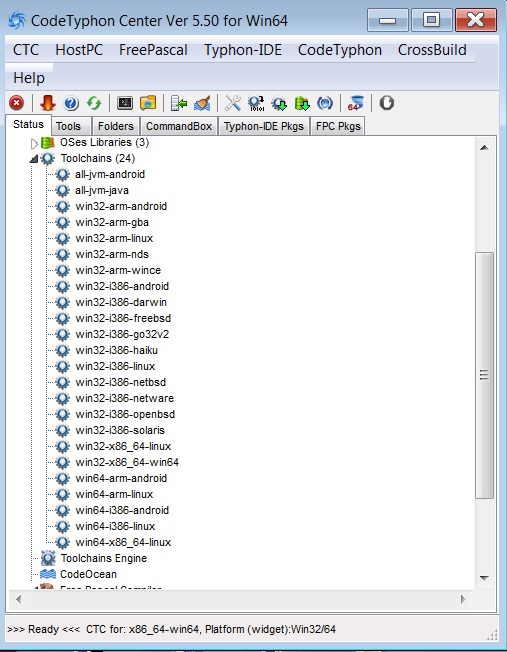Click the horizontal scrollbar right arrow
507x652 pixels.
pyautogui.click(x=463, y=599)
